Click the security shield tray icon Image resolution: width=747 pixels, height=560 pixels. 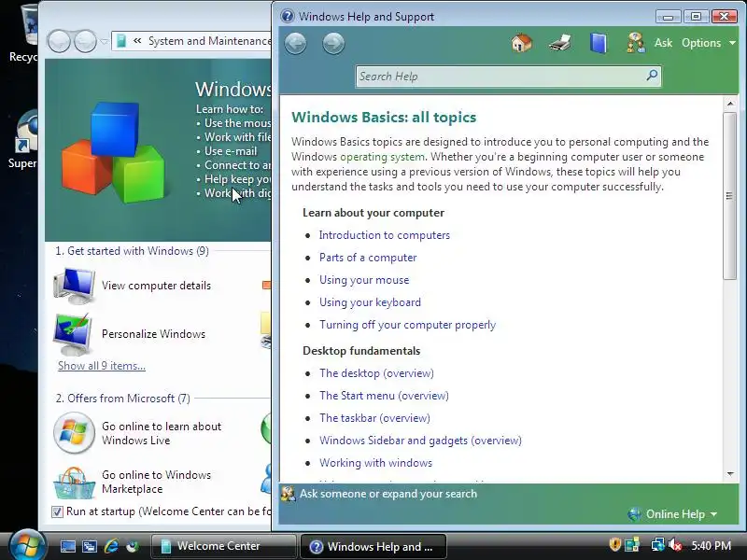[614, 544]
